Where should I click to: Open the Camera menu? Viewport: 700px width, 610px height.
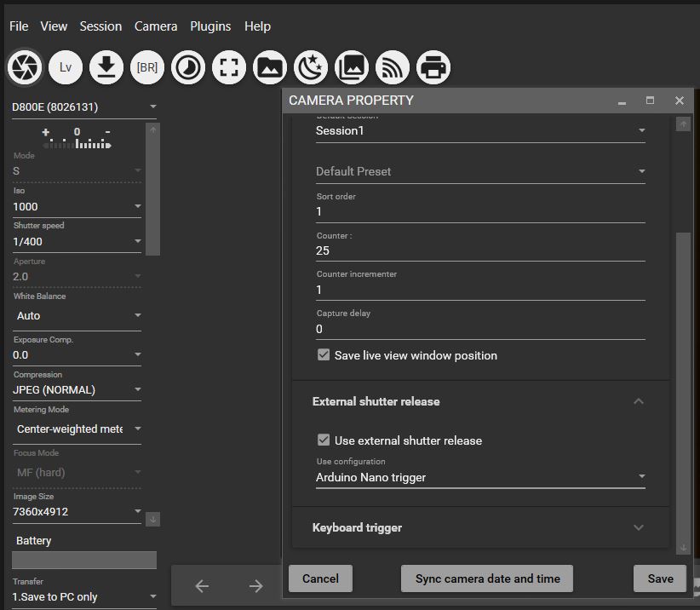point(156,26)
